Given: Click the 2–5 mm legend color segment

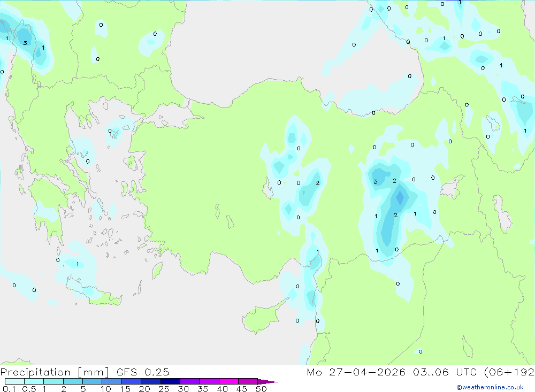Looking at the screenshot, I should click(73, 381).
